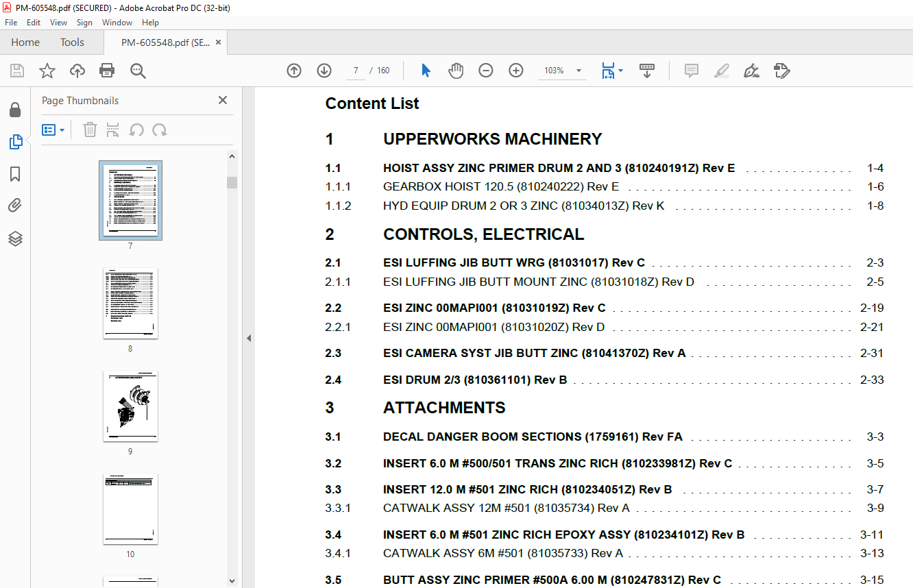913x588 pixels.
Task: Open DECAL DANGER BOOM SECTIONS entry
Action: point(533,437)
